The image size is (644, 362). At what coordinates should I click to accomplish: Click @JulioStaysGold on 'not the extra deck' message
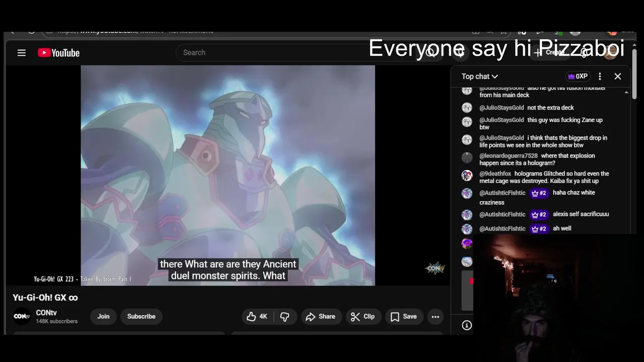[502, 108]
